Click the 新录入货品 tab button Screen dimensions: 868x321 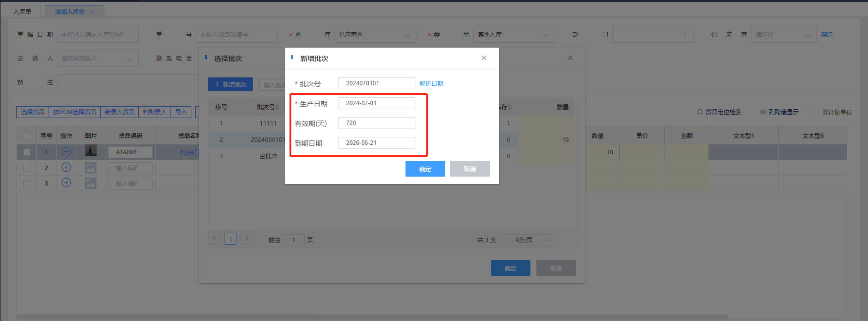[119, 112]
